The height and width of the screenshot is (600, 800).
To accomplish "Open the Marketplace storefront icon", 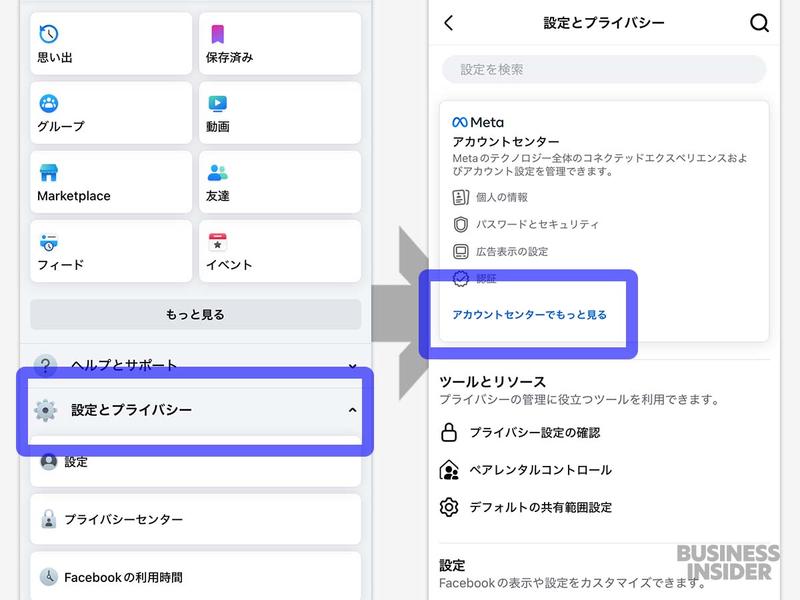I will point(48,172).
